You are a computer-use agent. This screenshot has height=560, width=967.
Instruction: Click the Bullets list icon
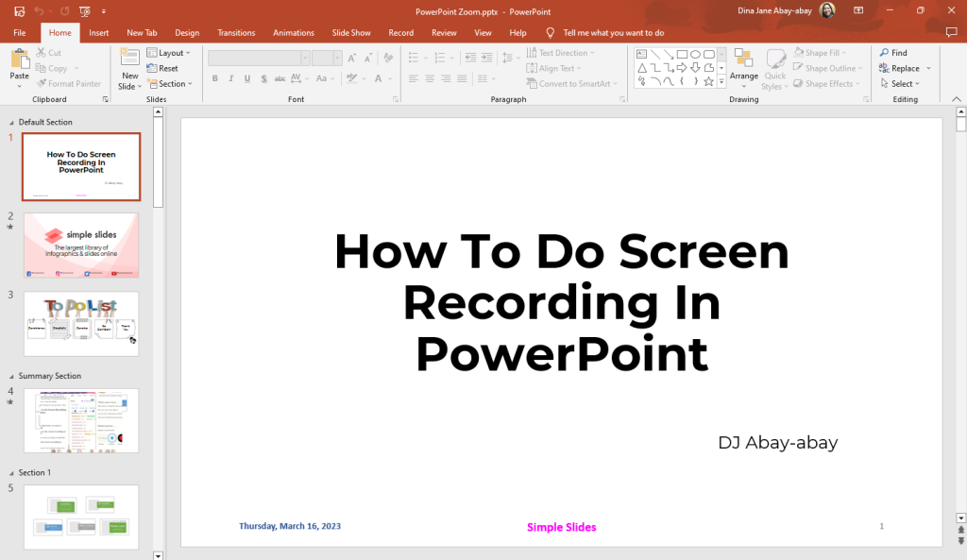click(x=414, y=58)
